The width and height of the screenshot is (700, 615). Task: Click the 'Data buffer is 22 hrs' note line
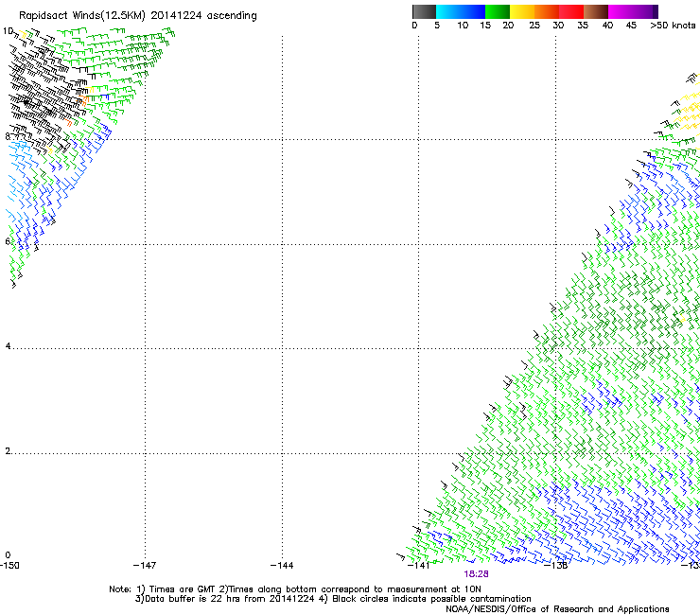pos(333,599)
